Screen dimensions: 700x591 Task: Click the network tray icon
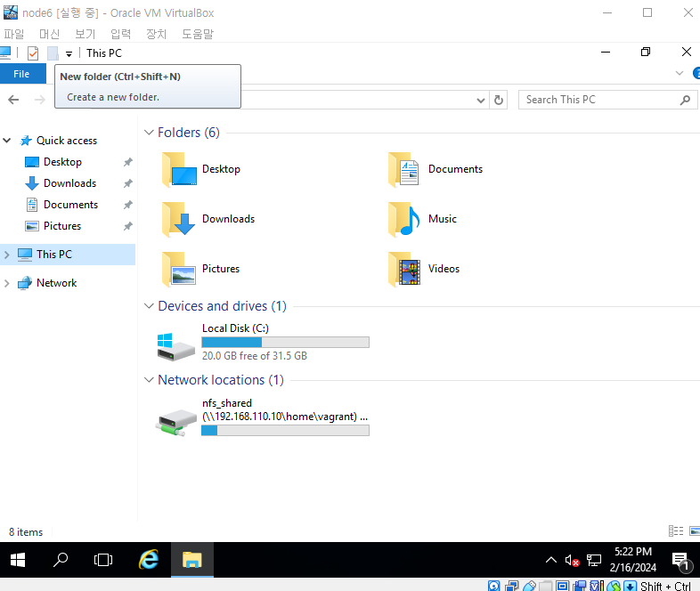click(x=594, y=560)
